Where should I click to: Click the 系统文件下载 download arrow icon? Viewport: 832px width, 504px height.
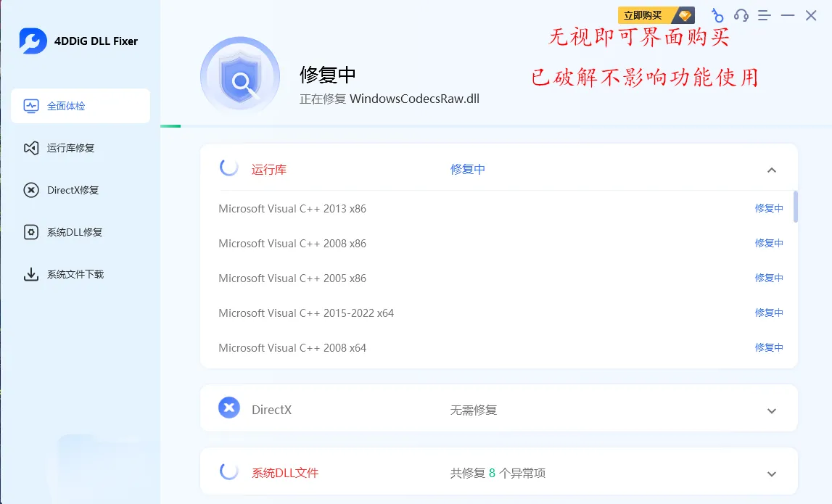[30, 274]
